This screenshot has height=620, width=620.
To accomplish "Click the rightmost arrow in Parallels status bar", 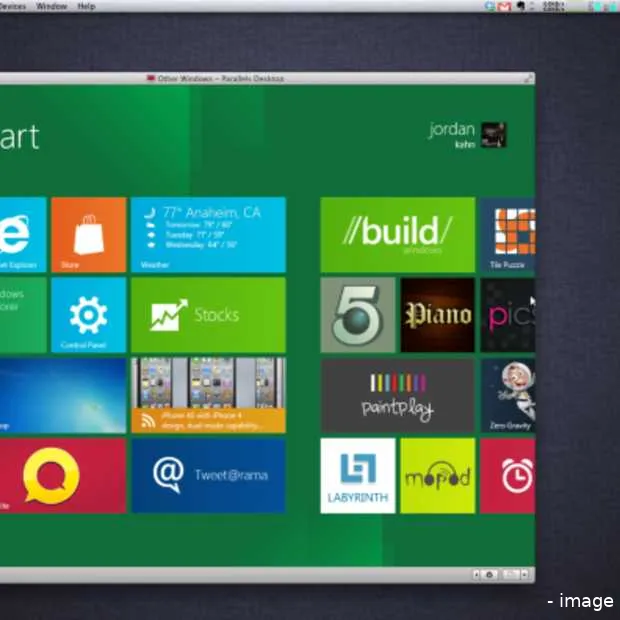I will coord(525,575).
